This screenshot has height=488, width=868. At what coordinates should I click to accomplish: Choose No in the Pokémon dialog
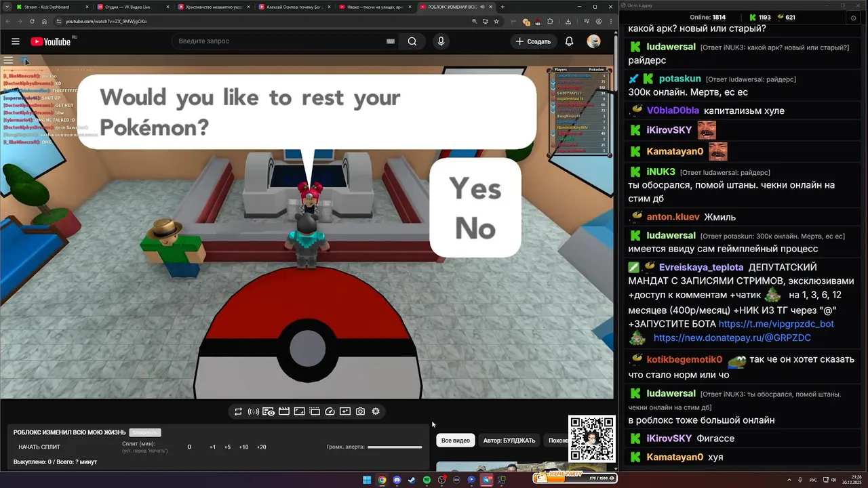pos(475,228)
